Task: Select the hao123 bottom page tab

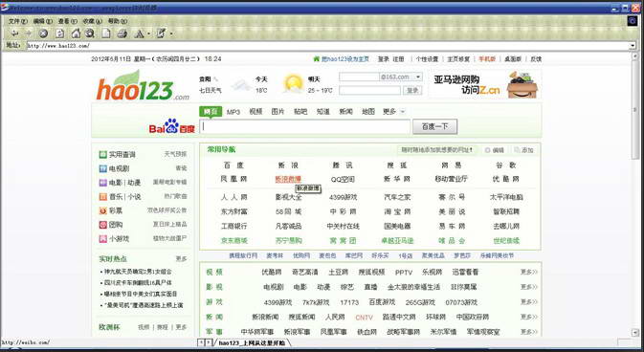Action: click(253, 342)
